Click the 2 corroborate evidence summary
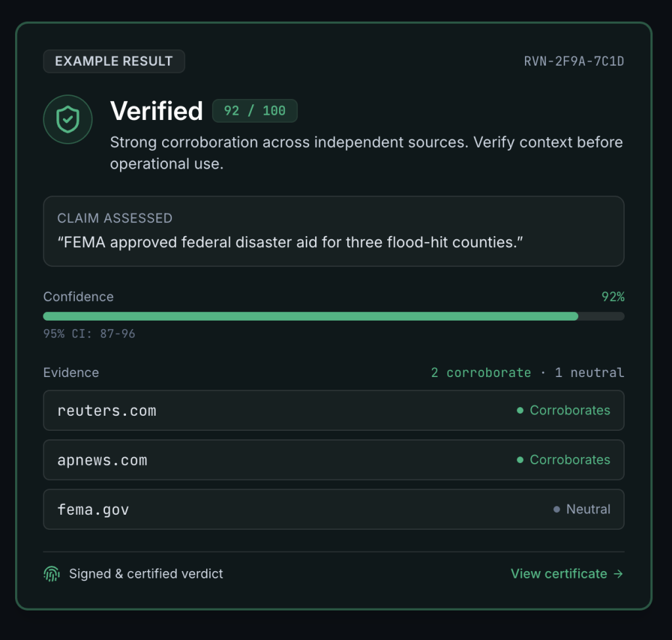Screen dimensions: 672x640 coord(481,372)
